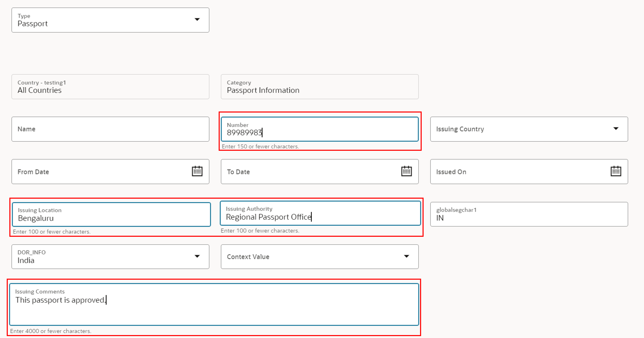Open the Issued On calendar picker
Viewport: 644px width, 338px height.
[615, 171]
